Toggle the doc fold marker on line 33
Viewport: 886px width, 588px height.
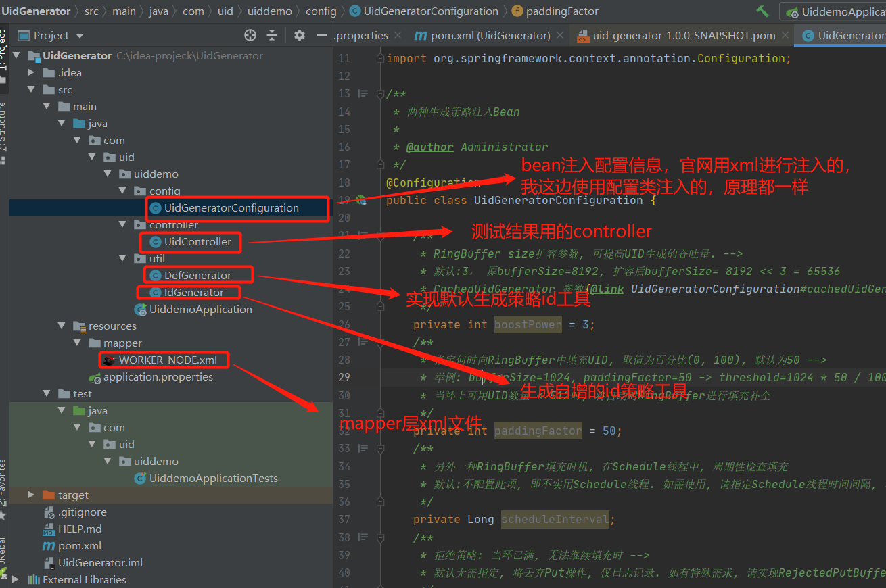(x=379, y=448)
